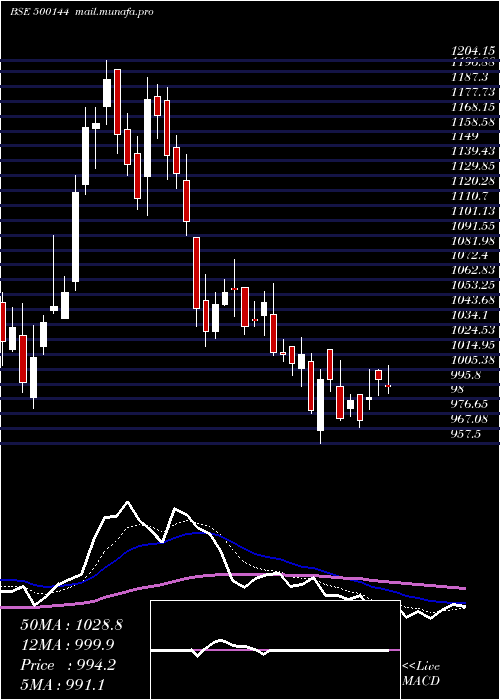Click inside the MACD inset chart box

[x=275, y=650]
